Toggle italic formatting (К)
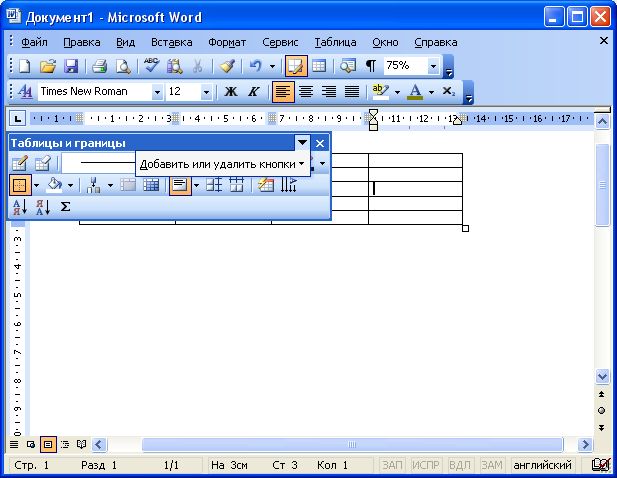The height and width of the screenshot is (478, 617). click(x=253, y=92)
